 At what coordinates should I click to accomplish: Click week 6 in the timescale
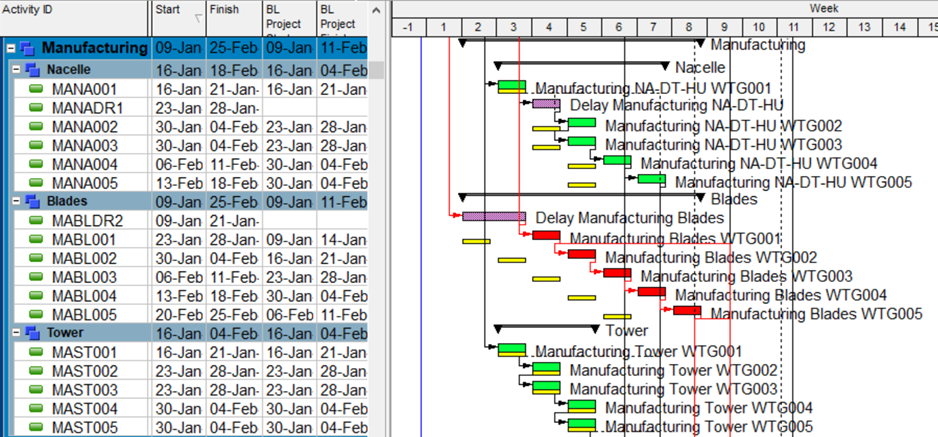click(x=619, y=27)
